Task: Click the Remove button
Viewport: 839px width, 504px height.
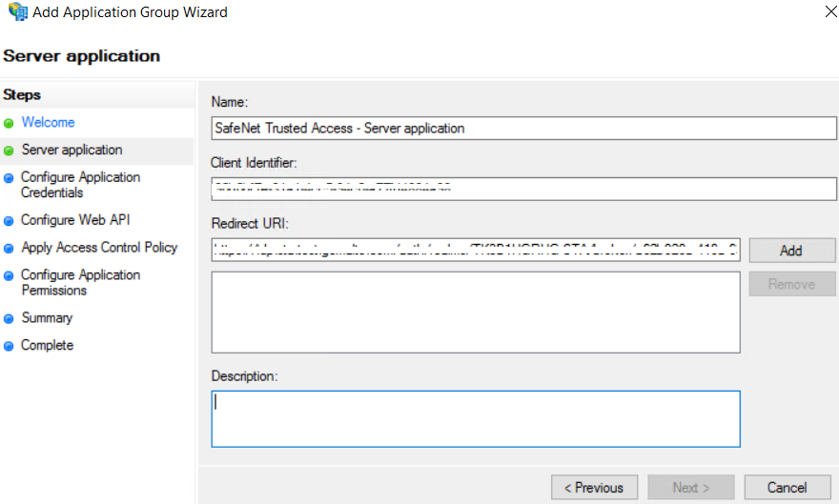Action: [x=792, y=284]
